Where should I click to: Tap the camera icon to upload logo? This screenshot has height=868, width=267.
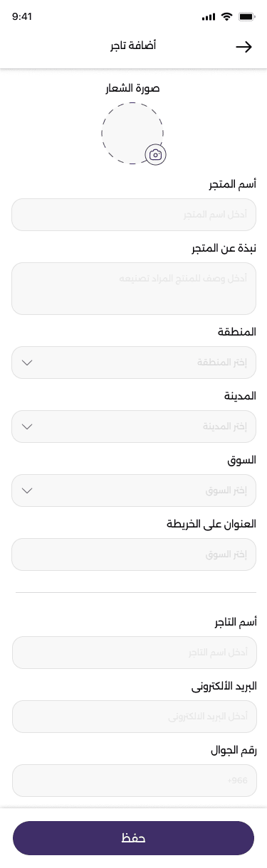(155, 154)
